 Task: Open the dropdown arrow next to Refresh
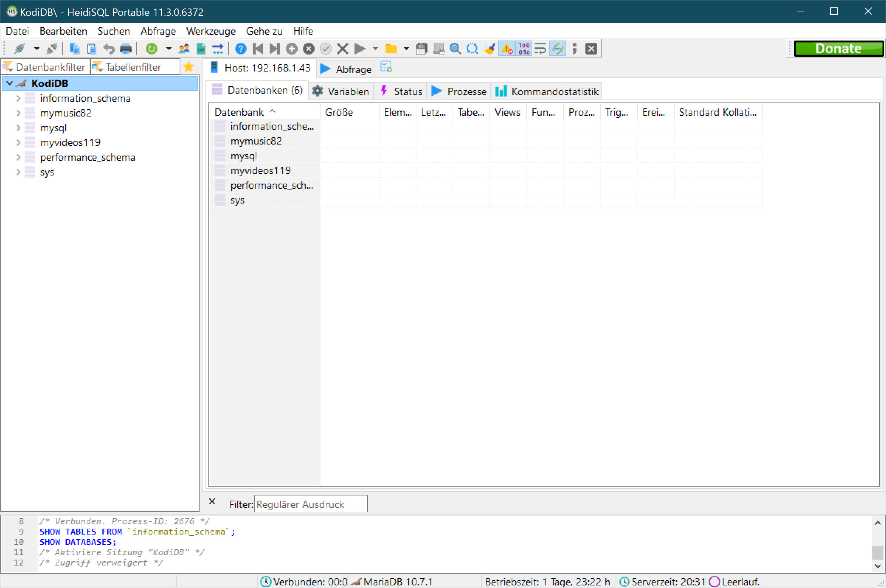tap(169, 48)
